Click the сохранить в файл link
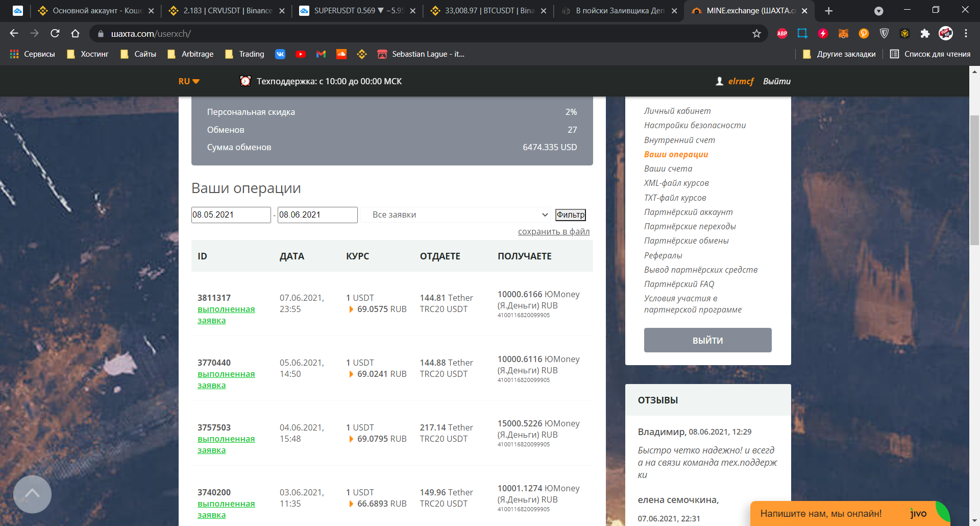This screenshot has height=526, width=980. pos(554,231)
